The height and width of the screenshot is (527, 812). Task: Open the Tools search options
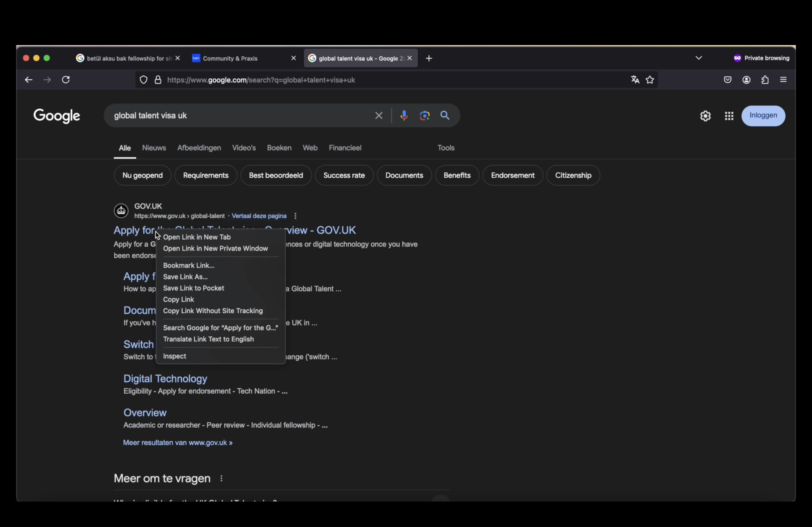[446, 148]
